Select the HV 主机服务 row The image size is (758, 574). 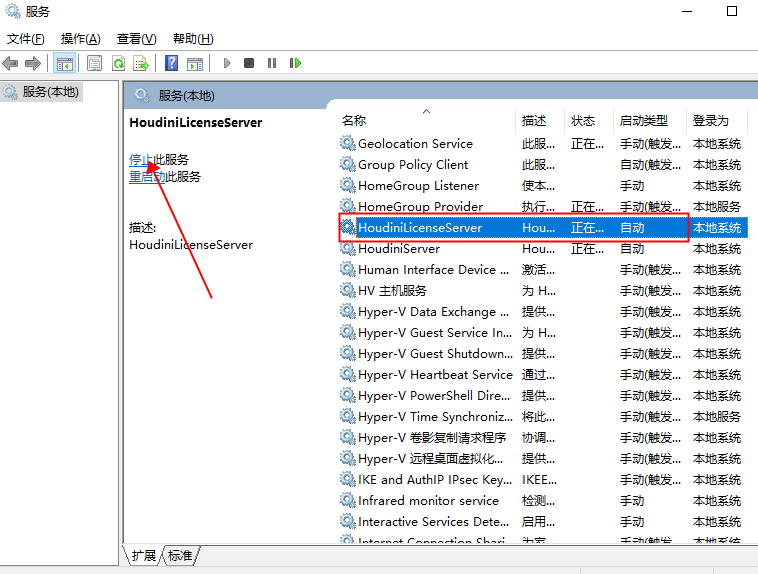point(543,291)
